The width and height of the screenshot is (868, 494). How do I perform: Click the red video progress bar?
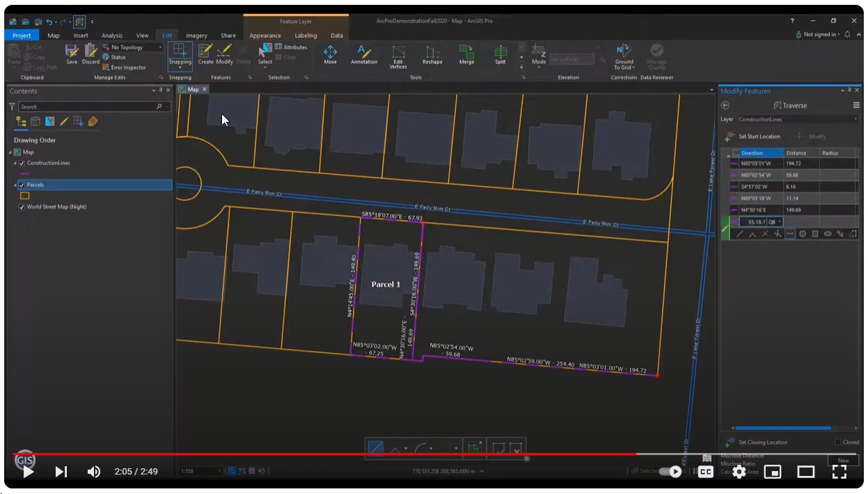click(x=324, y=454)
